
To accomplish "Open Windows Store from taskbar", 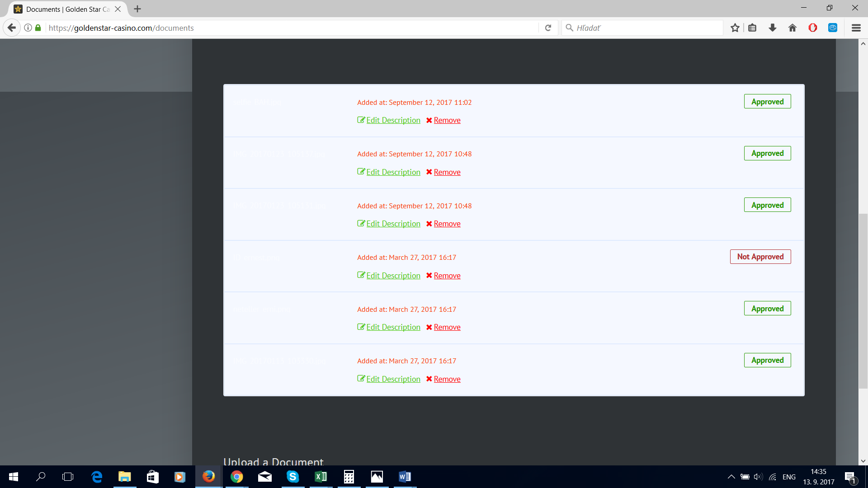I will pos(153,477).
